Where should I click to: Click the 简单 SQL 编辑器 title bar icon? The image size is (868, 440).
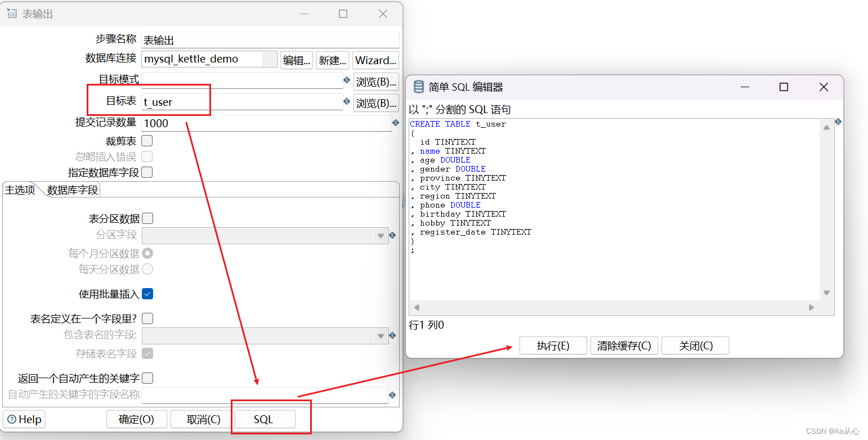pos(418,87)
